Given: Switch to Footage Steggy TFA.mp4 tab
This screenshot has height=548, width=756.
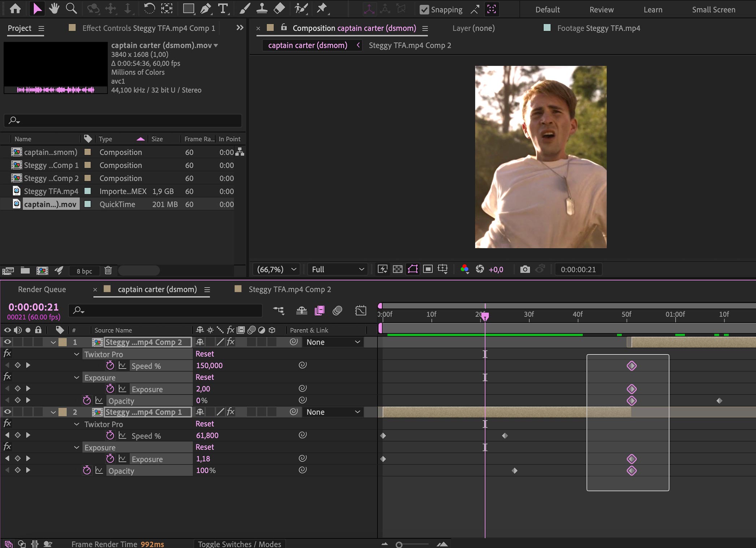Looking at the screenshot, I should coord(598,28).
